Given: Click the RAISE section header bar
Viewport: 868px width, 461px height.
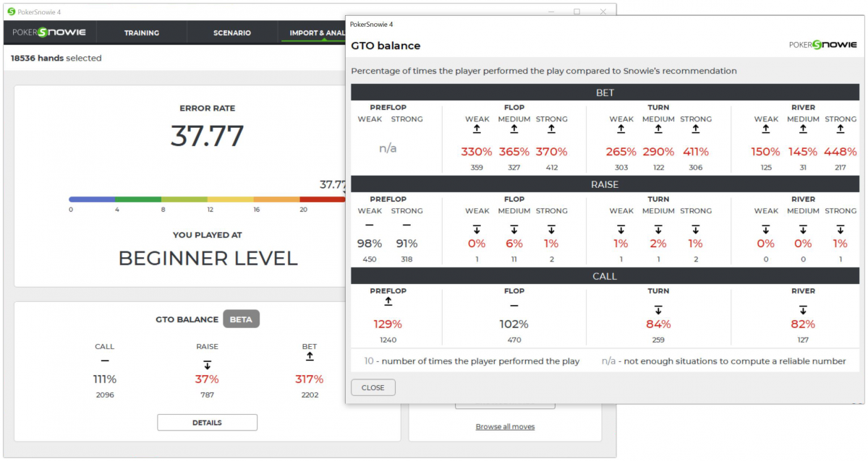Looking at the screenshot, I should [x=605, y=184].
